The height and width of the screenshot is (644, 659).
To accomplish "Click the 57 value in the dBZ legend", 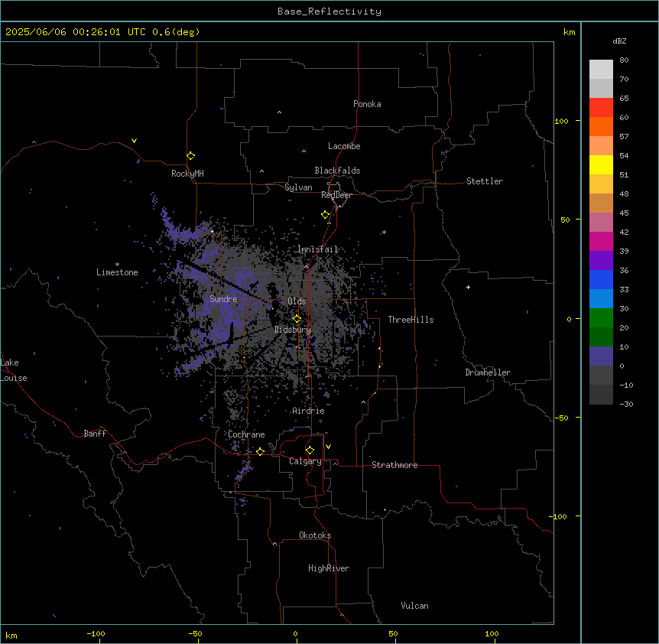I will (624, 136).
